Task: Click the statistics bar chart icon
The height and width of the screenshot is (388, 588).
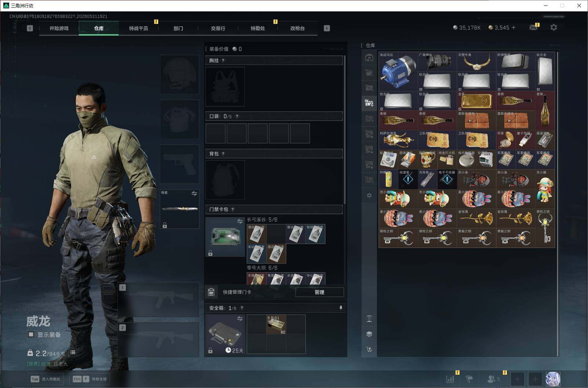Action: pyautogui.click(x=450, y=379)
